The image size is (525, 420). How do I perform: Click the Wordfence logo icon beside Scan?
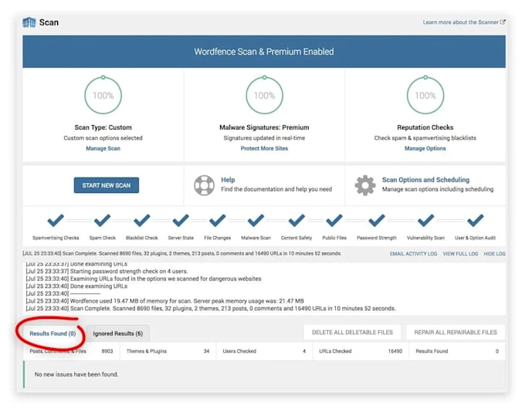(x=29, y=22)
